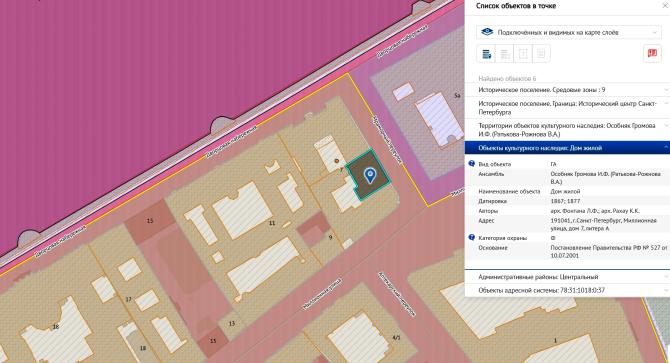Screen dimensions: 670x363
Task: Close the Список объектов в точке panel
Action: [x=665, y=6]
